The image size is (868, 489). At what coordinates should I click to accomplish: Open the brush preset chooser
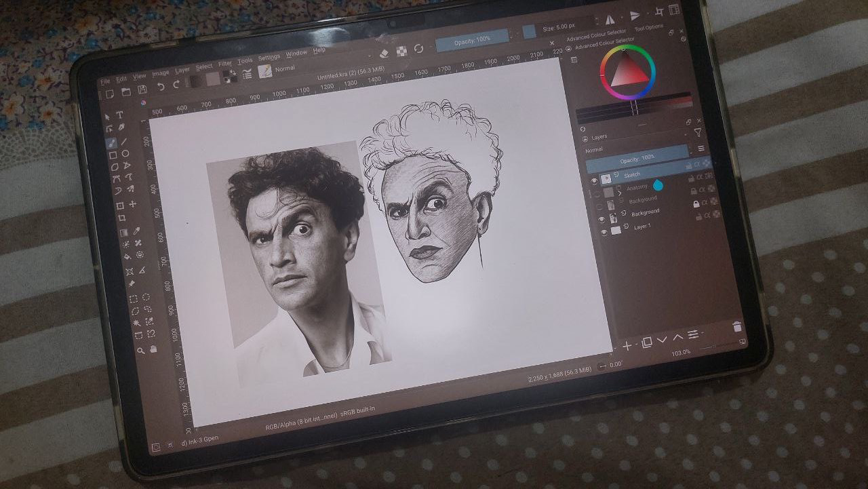[x=264, y=71]
